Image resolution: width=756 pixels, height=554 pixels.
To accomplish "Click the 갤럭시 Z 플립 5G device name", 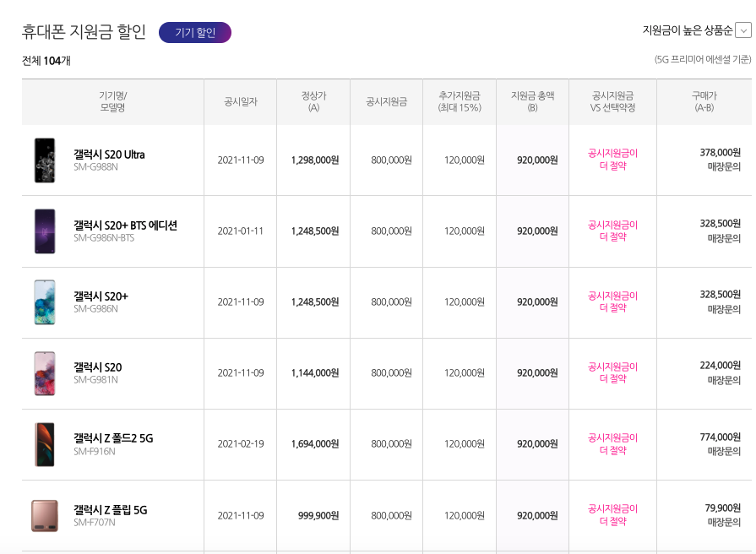I will click(x=111, y=509).
